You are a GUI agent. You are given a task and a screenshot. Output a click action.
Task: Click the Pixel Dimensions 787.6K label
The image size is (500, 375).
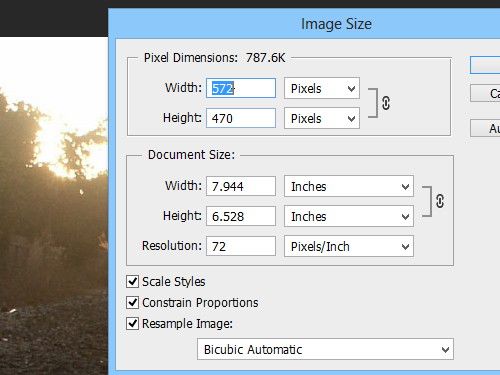215,58
